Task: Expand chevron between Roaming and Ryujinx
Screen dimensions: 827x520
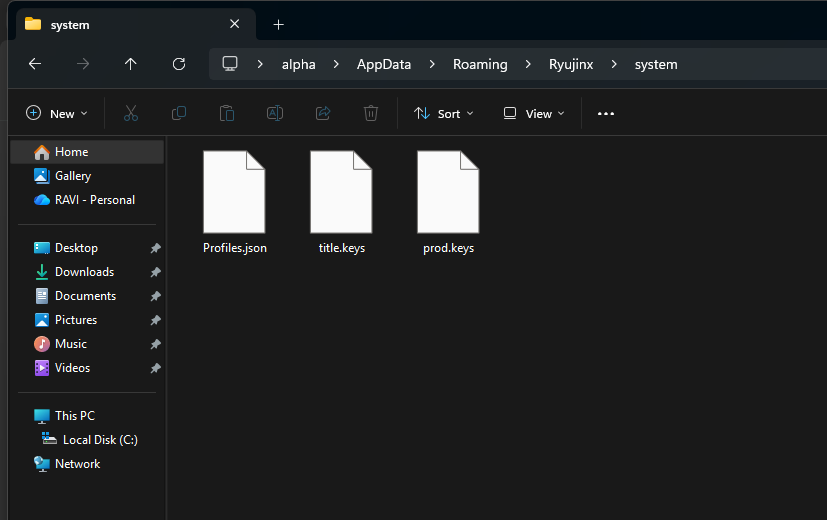Action: click(x=528, y=64)
